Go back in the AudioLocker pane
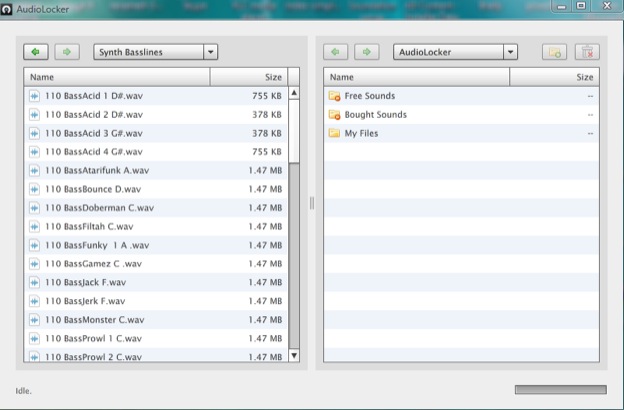The width and height of the screenshot is (624, 410). point(335,52)
